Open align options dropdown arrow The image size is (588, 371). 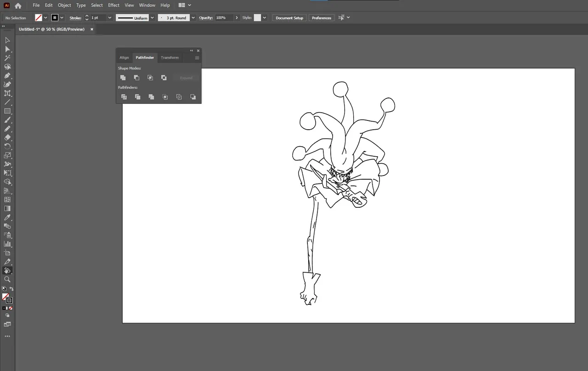(348, 17)
